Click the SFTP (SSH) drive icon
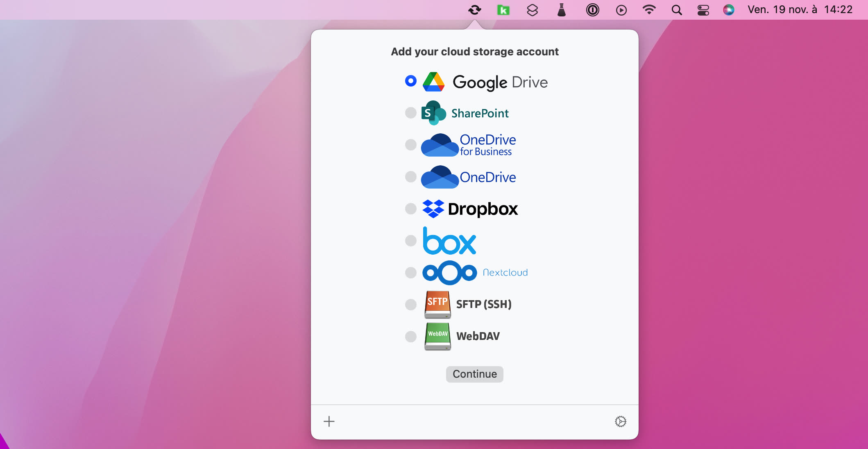 point(437,304)
